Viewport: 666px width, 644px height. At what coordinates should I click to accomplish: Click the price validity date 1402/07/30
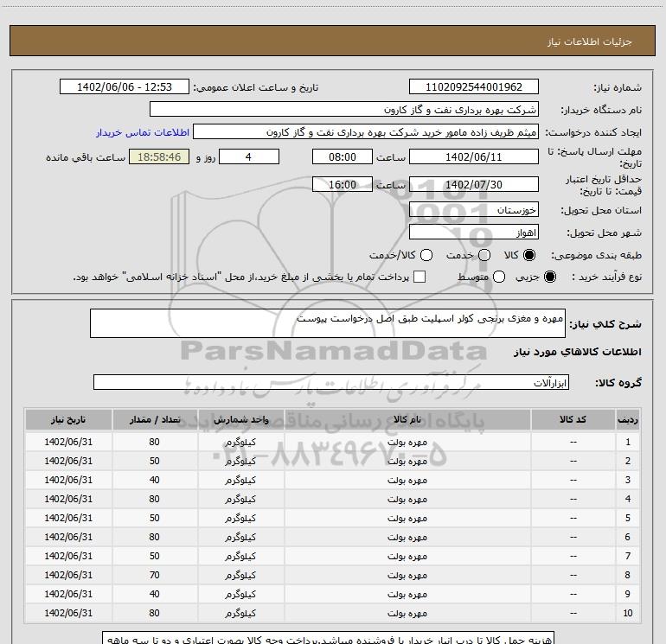pyautogui.click(x=474, y=184)
